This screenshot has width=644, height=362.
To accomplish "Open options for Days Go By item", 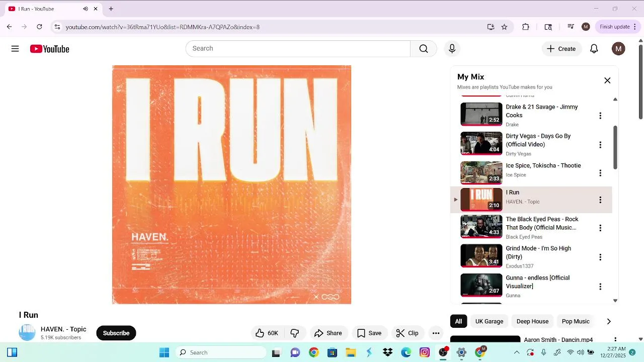I will (x=600, y=145).
